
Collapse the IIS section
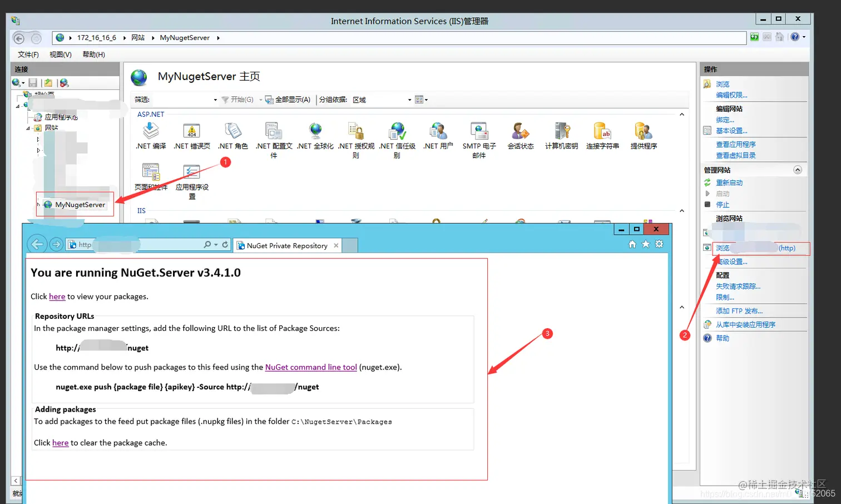(682, 211)
